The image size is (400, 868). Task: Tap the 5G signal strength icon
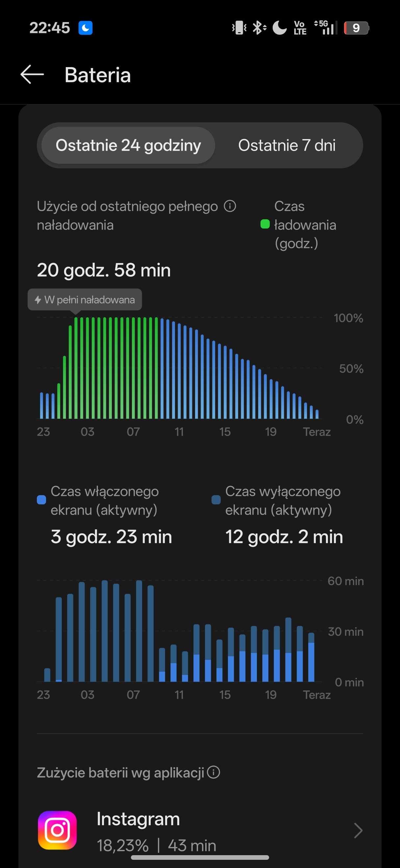[x=326, y=28]
